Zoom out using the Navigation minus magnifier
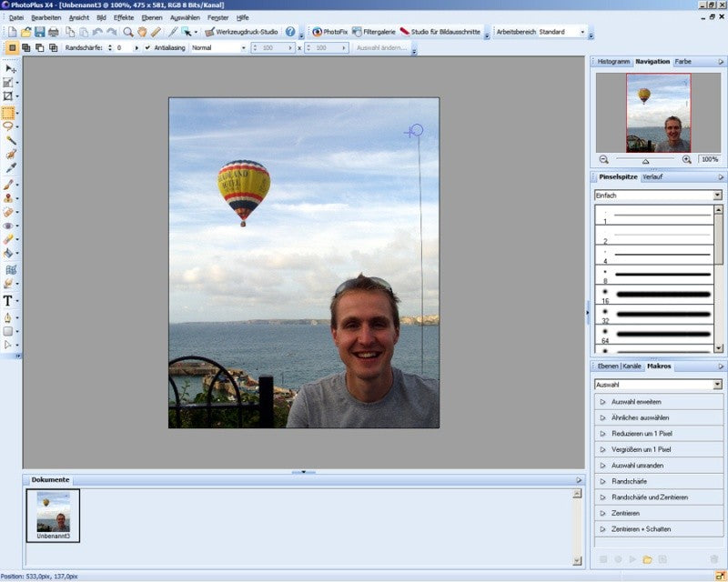Image resolution: width=728 pixels, height=582 pixels. [x=603, y=160]
